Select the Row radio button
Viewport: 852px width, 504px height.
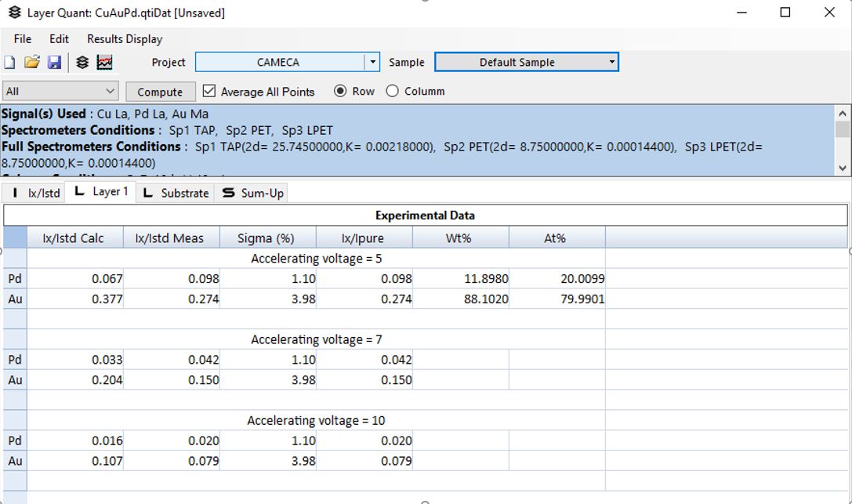[x=340, y=91]
